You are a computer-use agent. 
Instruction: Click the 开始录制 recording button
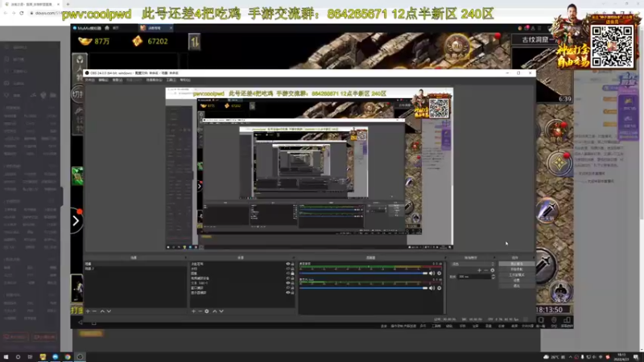click(x=516, y=269)
